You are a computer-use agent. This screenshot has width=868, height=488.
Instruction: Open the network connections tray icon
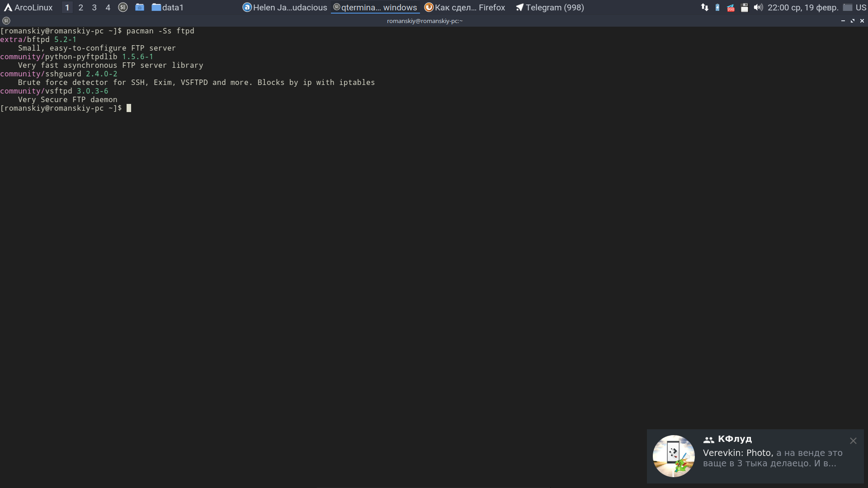click(x=704, y=7)
